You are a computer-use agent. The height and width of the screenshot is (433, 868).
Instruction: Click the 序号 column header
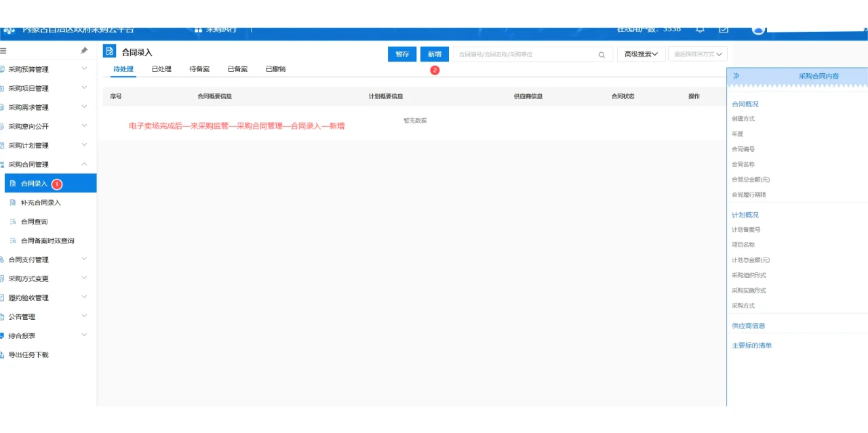click(x=116, y=96)
